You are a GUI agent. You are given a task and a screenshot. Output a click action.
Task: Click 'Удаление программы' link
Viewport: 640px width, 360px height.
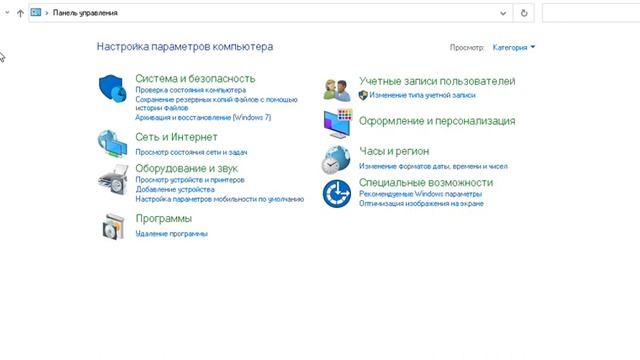[171, 233]
